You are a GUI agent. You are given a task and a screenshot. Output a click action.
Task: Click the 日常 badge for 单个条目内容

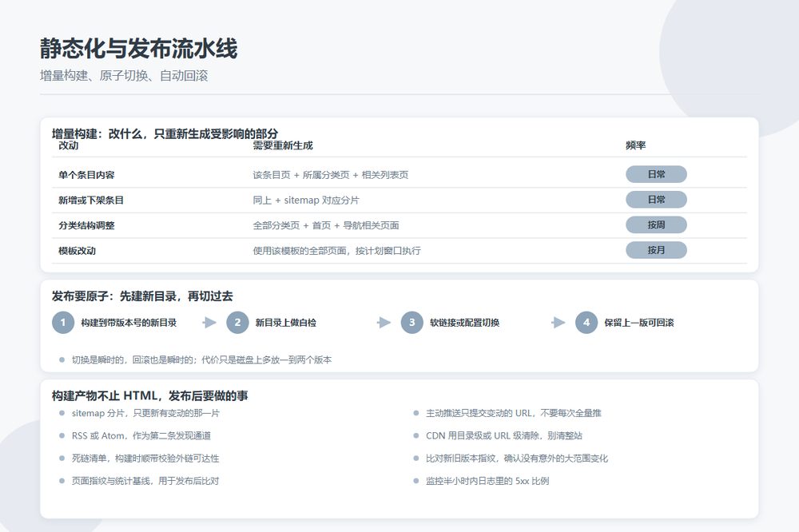656,174
